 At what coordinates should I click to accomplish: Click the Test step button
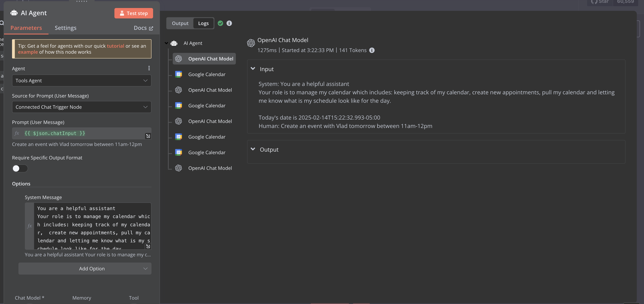tap(133, 13)
